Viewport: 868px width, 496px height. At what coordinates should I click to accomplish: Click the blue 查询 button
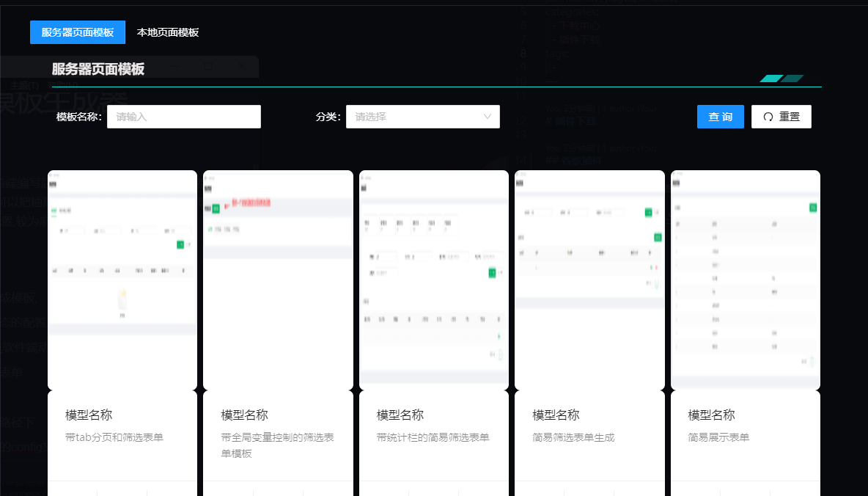tap(720, 117)
